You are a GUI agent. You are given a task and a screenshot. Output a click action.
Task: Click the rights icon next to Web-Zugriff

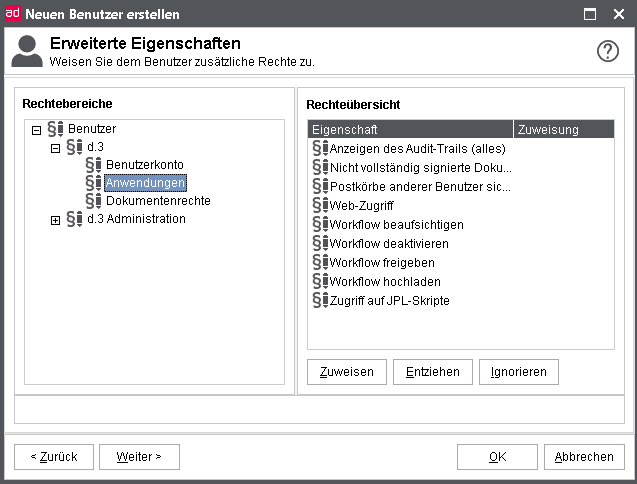(x=320, y=205)
